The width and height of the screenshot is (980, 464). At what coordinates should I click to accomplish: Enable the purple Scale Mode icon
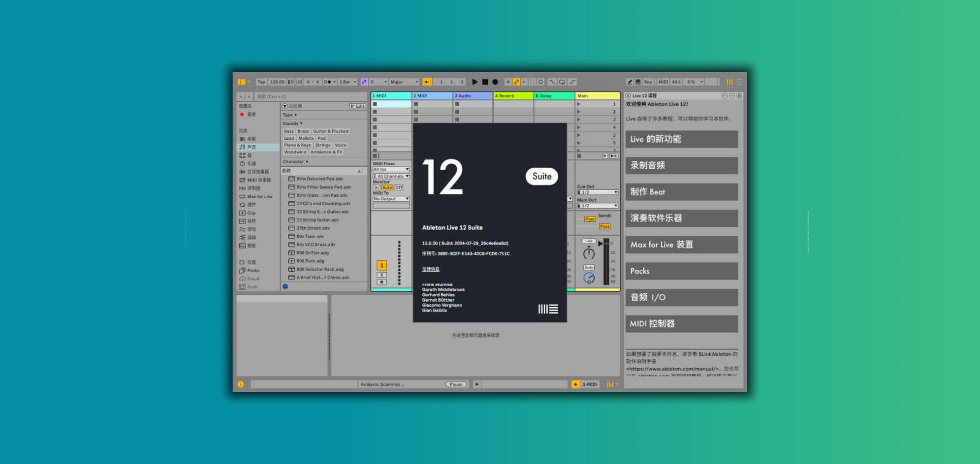point(364,82)
